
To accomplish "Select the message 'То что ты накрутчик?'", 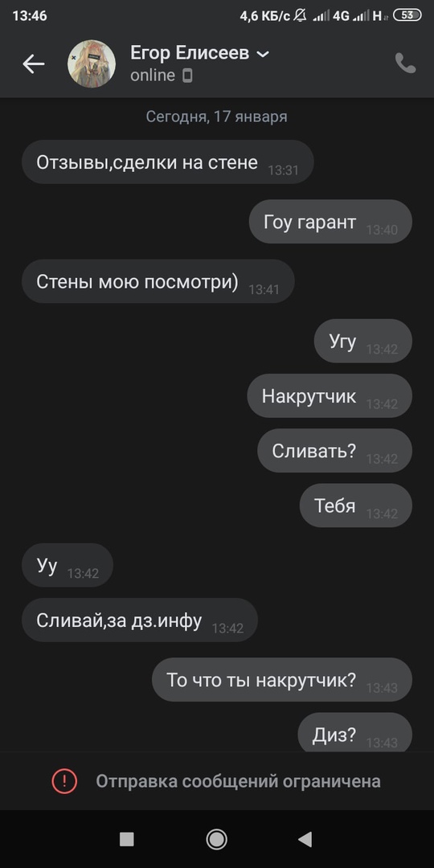I will 282,680.
